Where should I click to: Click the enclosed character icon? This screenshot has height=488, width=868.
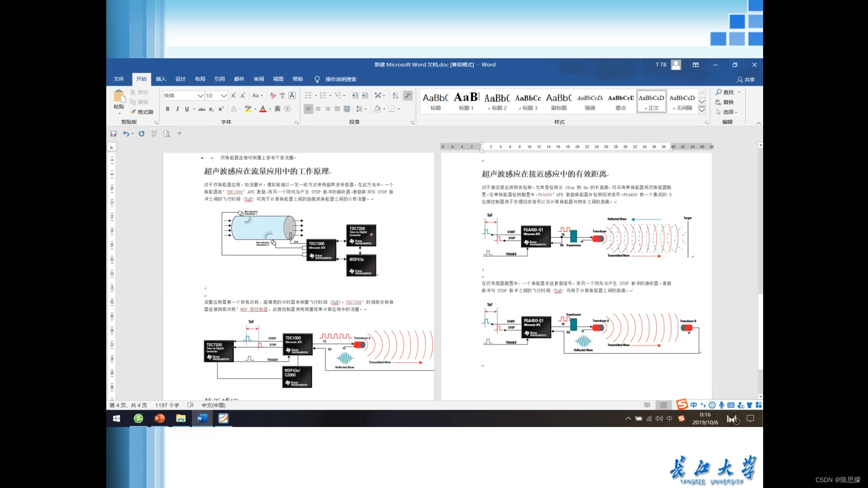tap(287, 109)
